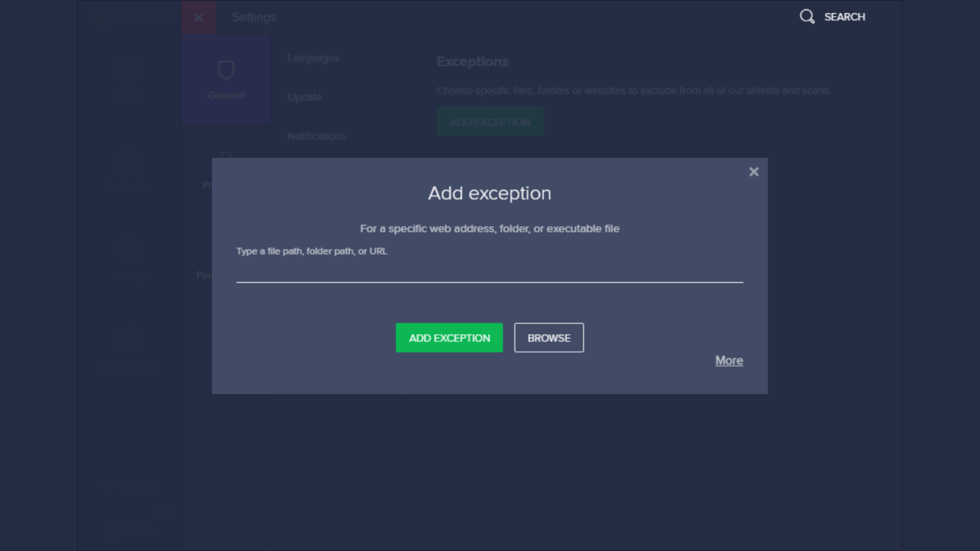Open SEARCH in the settings header
The height and width of the screenshot is (551, 980).
pos(844,17)
